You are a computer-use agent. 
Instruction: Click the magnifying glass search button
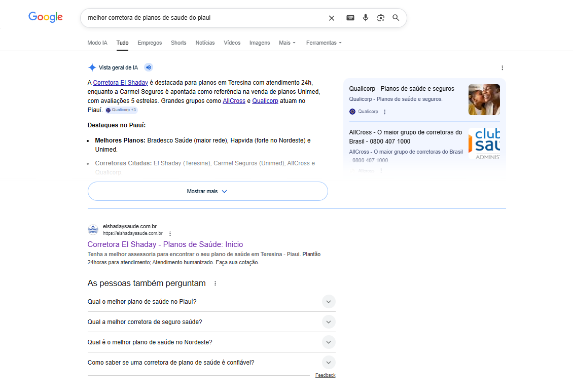396,18
